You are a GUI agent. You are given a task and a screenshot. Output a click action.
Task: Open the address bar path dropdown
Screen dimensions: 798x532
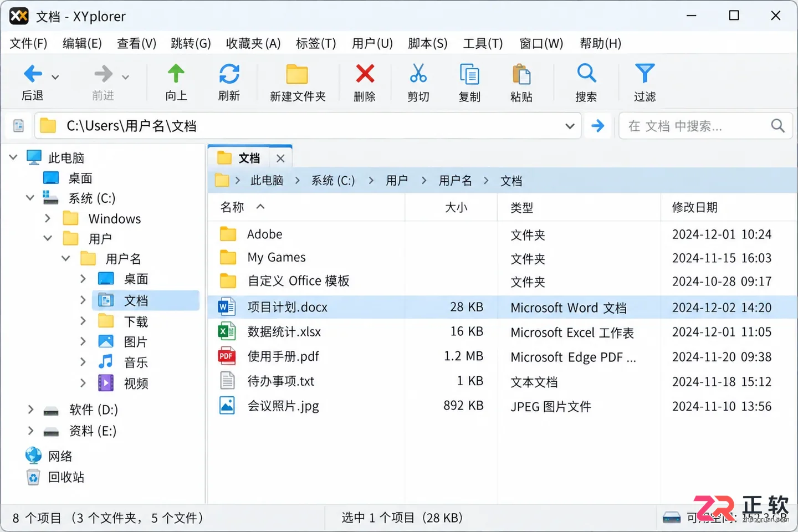coord(570,126)
